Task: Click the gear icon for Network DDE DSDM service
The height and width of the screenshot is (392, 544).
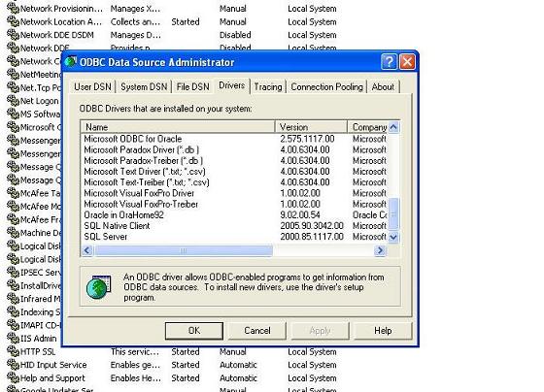Action: tap(13, 35)
